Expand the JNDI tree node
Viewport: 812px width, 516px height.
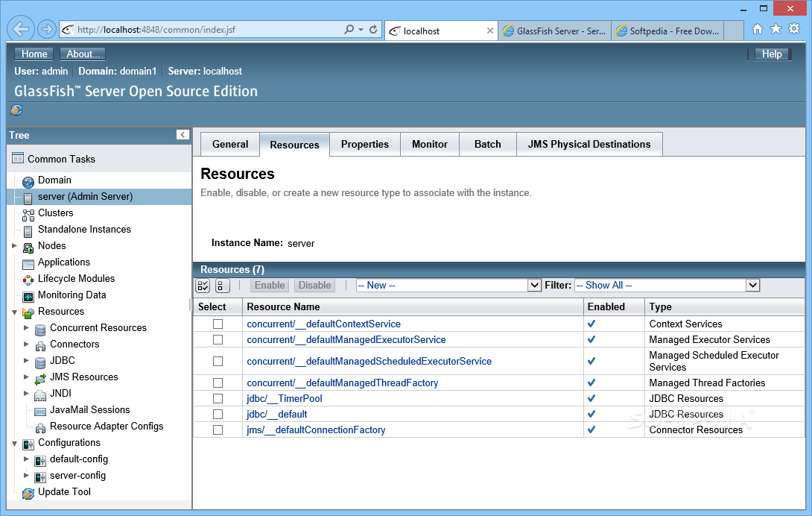26,393
